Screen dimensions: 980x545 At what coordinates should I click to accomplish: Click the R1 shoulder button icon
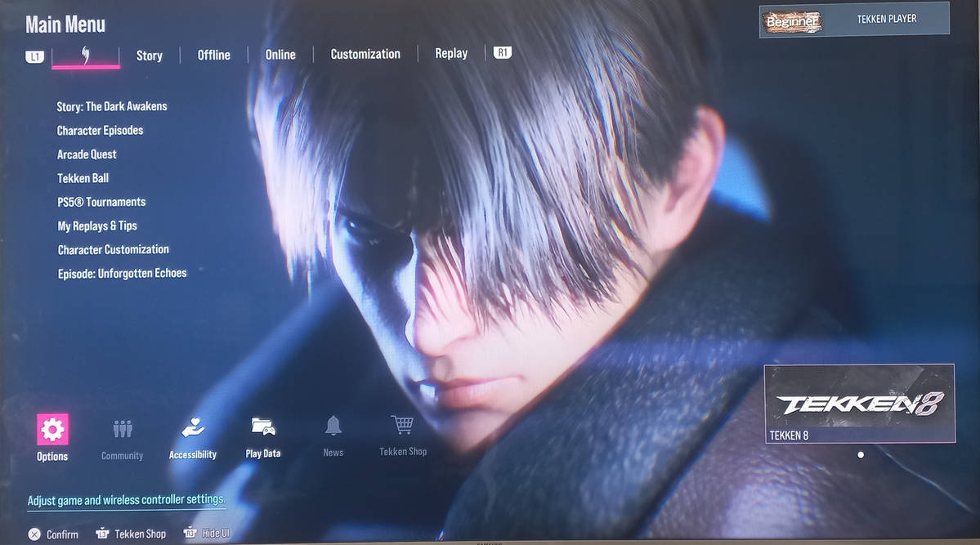(503, 52)
